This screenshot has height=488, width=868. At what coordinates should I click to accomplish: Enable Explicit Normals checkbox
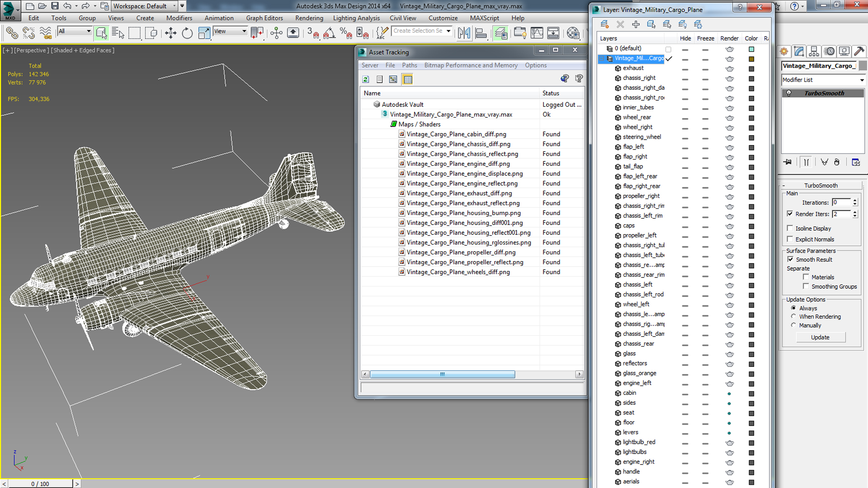point(790,239)
